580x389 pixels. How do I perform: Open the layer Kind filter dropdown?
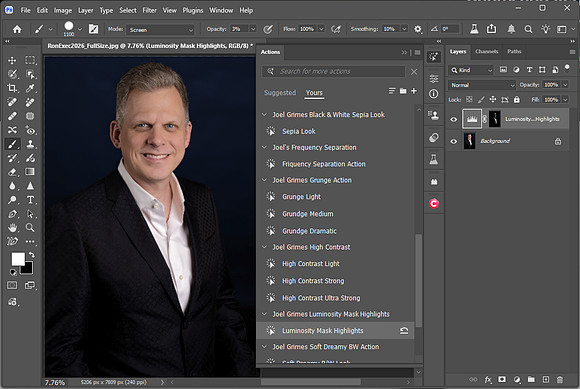pos(471,70)
